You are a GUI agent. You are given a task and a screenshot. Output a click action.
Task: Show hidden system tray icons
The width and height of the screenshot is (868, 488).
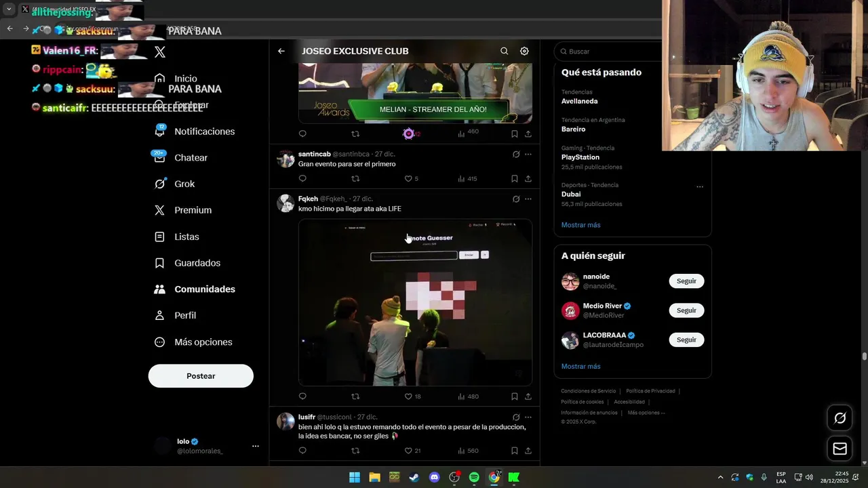(720, 477)
